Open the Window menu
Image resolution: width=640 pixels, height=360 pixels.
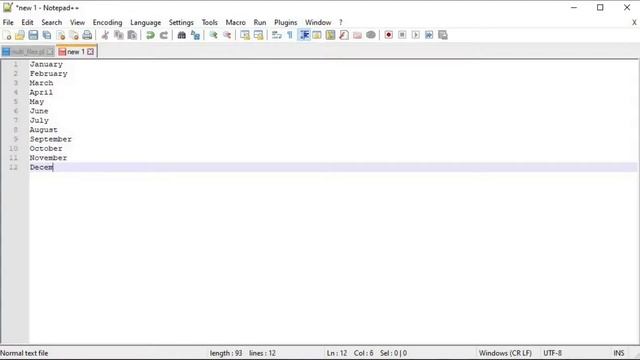click(x=318, y=22)
